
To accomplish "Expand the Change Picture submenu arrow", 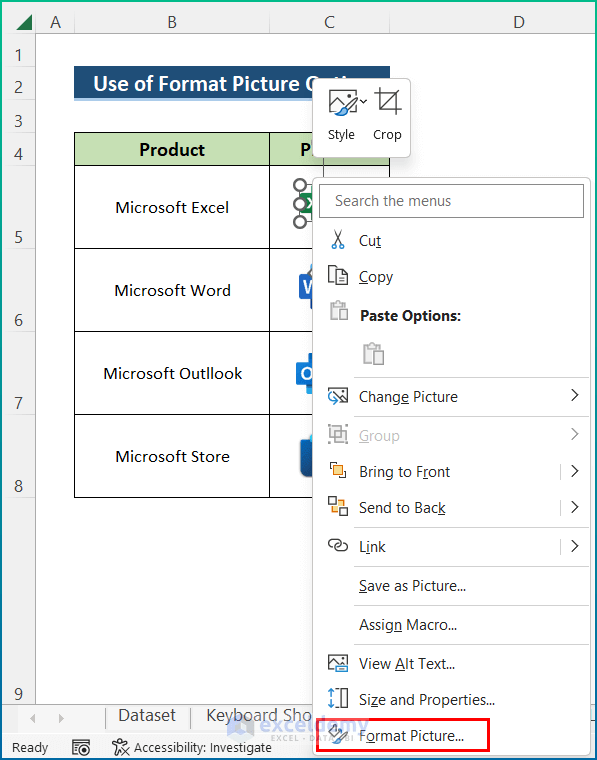I will [575, 396].
